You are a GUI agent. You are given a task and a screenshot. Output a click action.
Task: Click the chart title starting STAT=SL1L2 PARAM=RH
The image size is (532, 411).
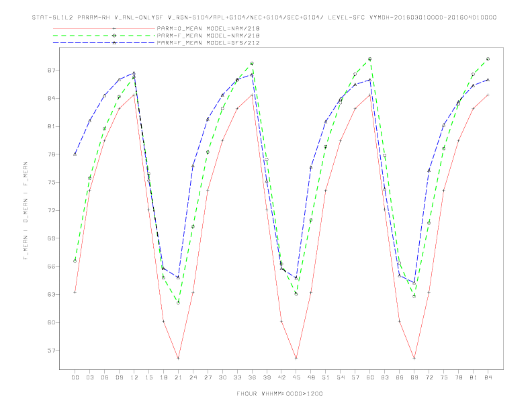pos(264,17)
